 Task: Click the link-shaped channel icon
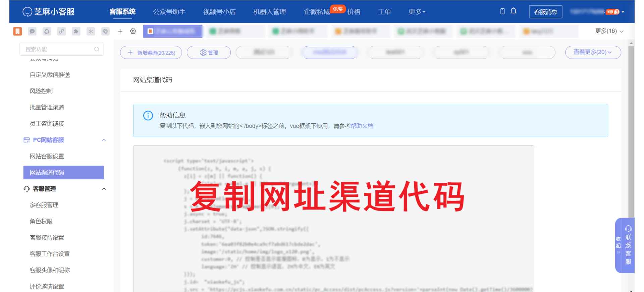[x=61, y=31]
